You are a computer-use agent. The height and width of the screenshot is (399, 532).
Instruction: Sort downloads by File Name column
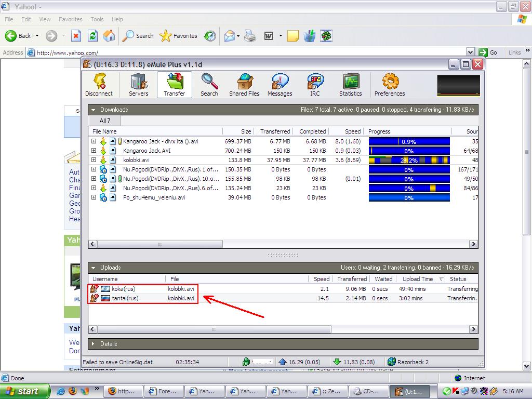pos(155,131)
